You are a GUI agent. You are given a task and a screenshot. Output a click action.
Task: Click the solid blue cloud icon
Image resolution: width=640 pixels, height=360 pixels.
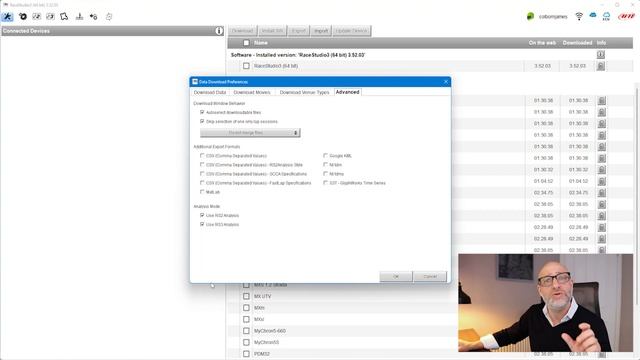[593, 16]
